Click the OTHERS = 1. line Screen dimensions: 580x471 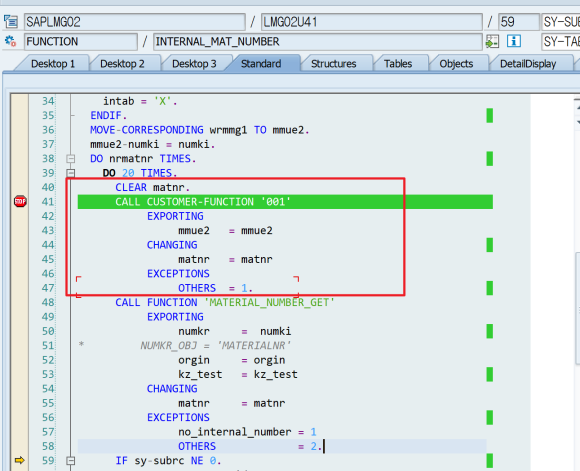216,288
